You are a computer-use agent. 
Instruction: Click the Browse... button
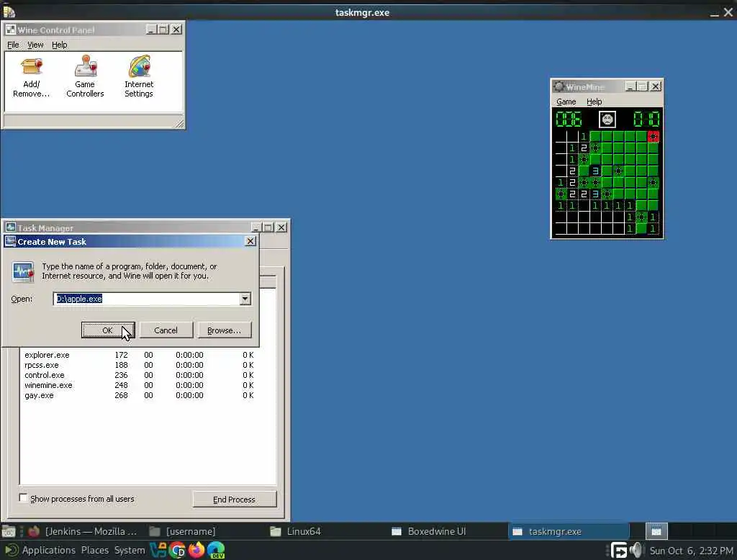(x=225, y=330)
